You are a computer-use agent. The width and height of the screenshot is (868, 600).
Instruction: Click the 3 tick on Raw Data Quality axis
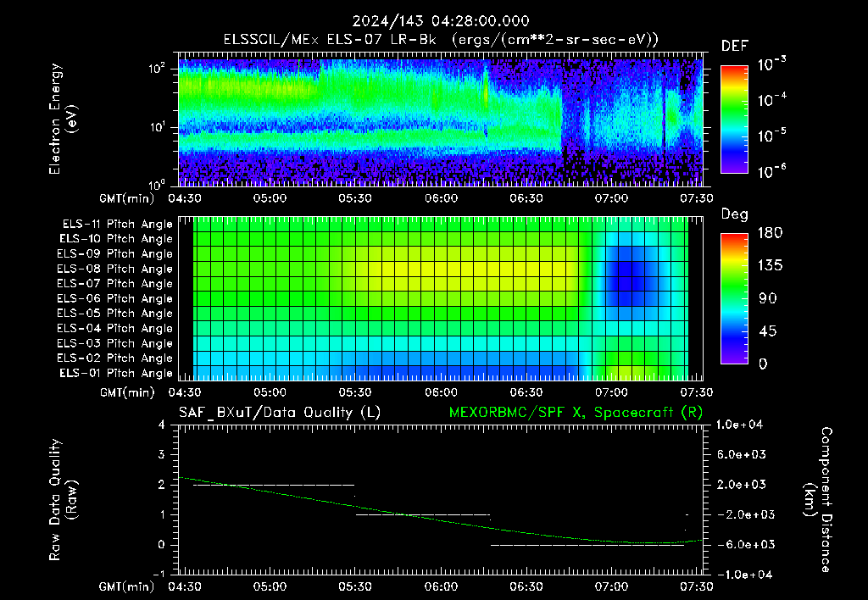click(162, 454)
